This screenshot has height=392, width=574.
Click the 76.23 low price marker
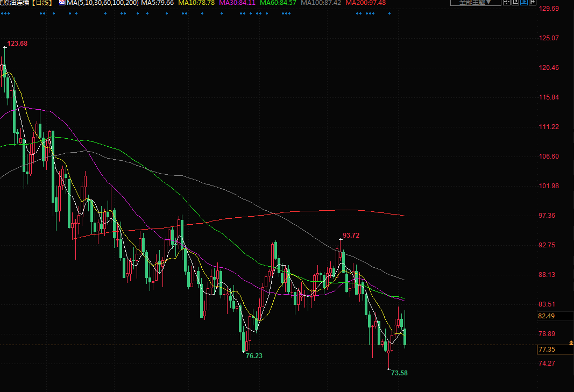coord(254,356)
